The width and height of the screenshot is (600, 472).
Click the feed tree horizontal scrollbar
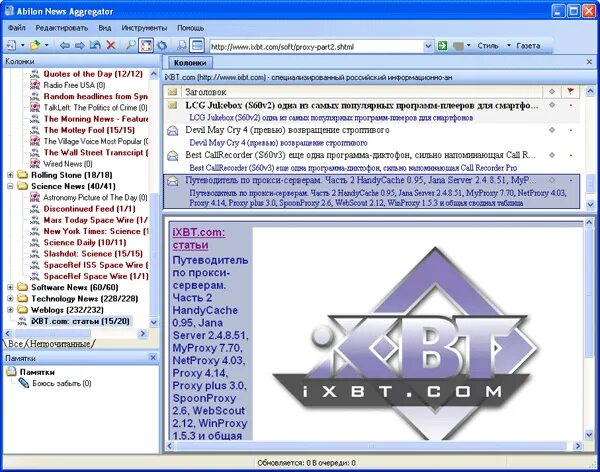click(x=77, y=333)
